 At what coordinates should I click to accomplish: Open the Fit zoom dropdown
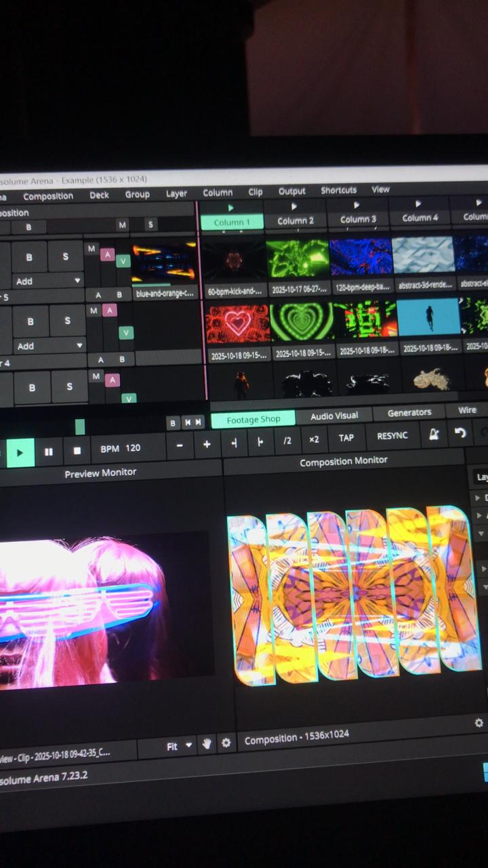[x=180, y=746]
